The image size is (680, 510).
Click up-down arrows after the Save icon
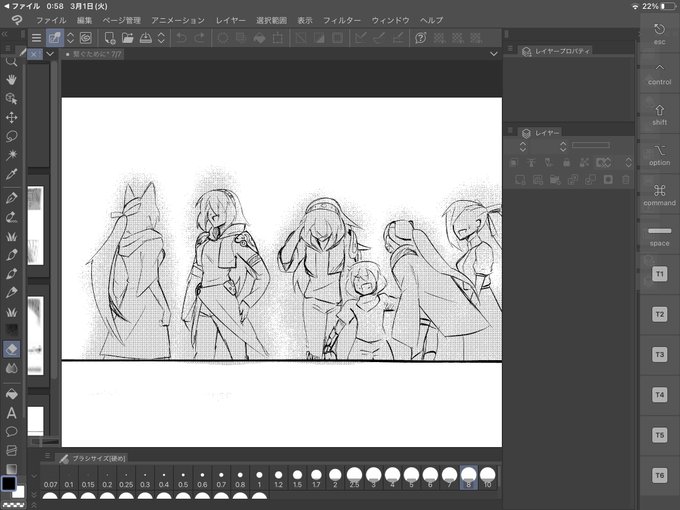[x=161, y=38]
